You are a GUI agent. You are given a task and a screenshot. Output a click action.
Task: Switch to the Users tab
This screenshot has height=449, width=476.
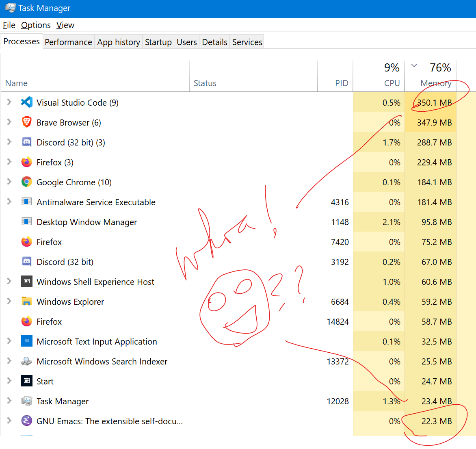pos(187,42)
